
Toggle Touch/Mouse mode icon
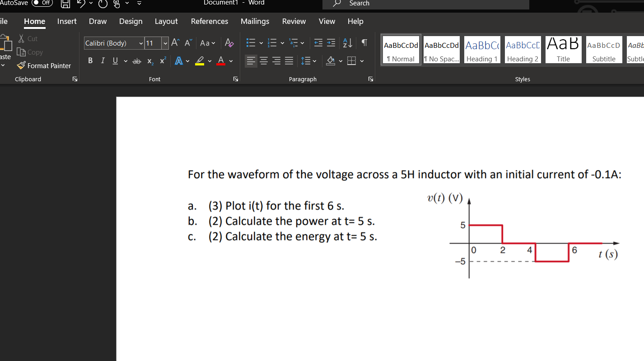click(x=117, y=5)
